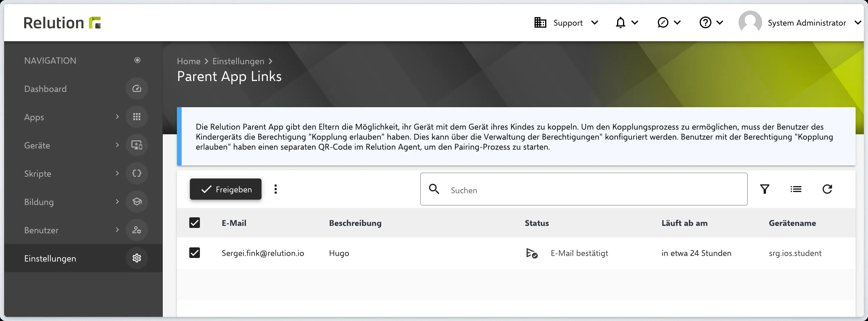Click the Einstellungen gear icon
The width and height of the screenshot is (868, 321).
click(x=137, y=258)
